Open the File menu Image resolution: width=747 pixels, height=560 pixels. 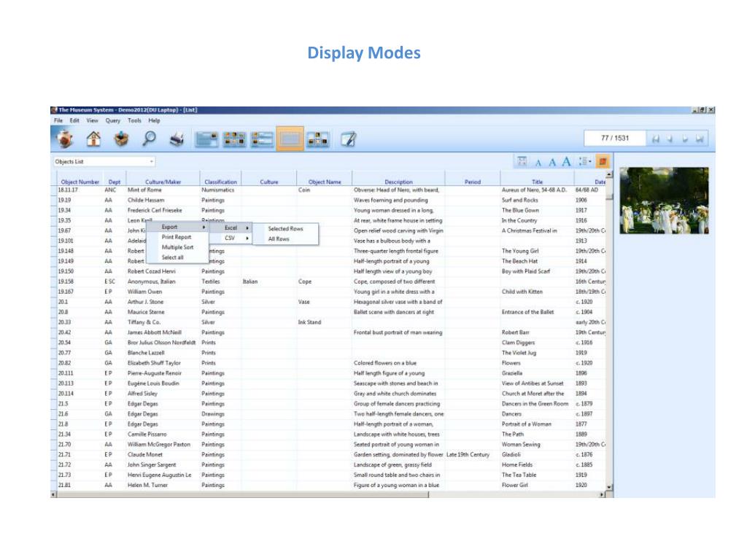click(58, 120)
